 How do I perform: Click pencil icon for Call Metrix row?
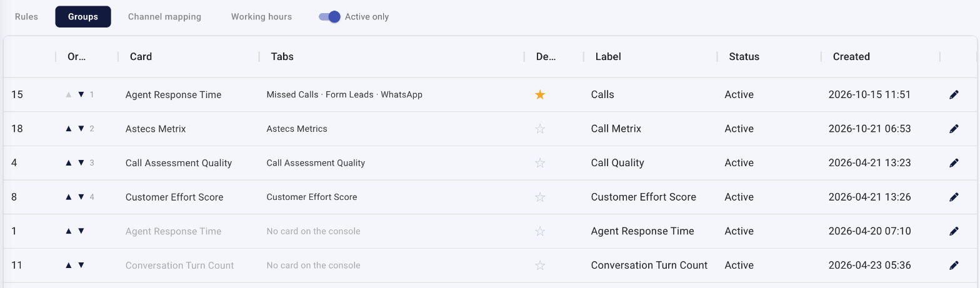[954, 129]
